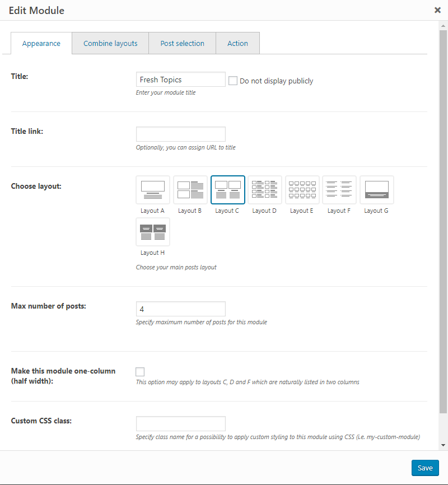Image resolution: width=448 pixels, height=485 pixels.
Task: Click the Custom CSS class field
Action: click(x=180, y=423)
